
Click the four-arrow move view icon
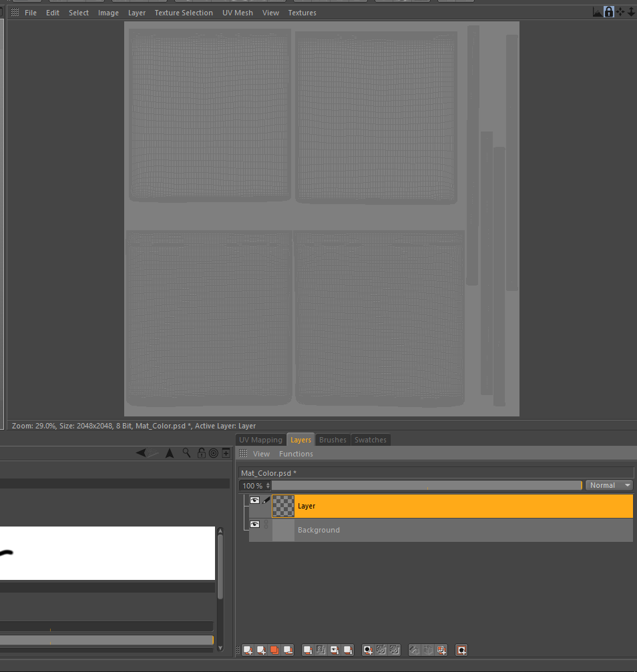pyautogui.click(x=620, y=12)
